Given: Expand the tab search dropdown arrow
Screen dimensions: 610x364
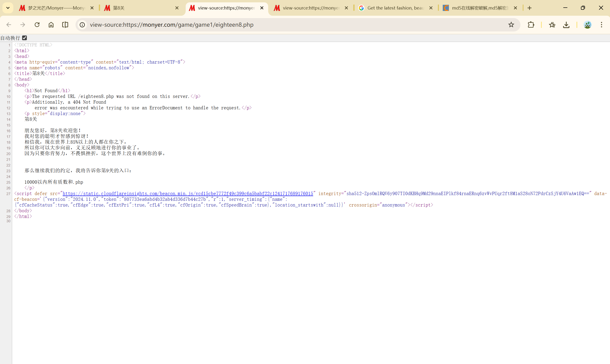Looking at the screenshot, I should click(x=8, y=8).
